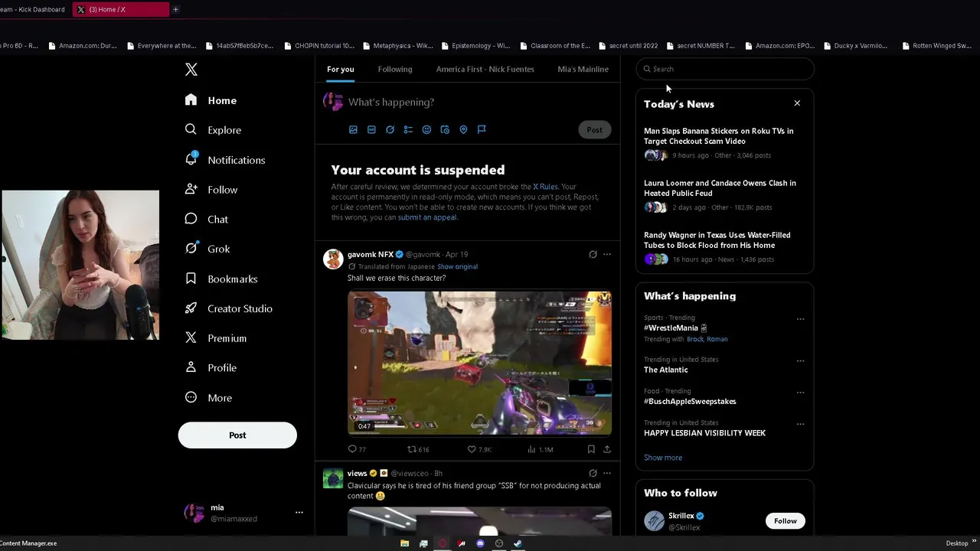
Task: Click Grok icon on gavomk post
Action: (593, 255)
